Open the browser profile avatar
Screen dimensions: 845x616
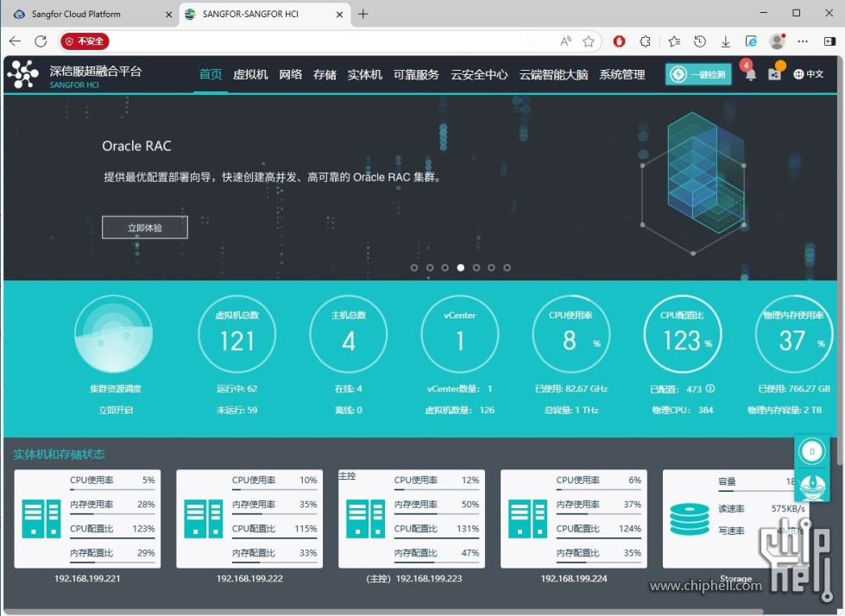pyautogui.click(x=777, y=41)
